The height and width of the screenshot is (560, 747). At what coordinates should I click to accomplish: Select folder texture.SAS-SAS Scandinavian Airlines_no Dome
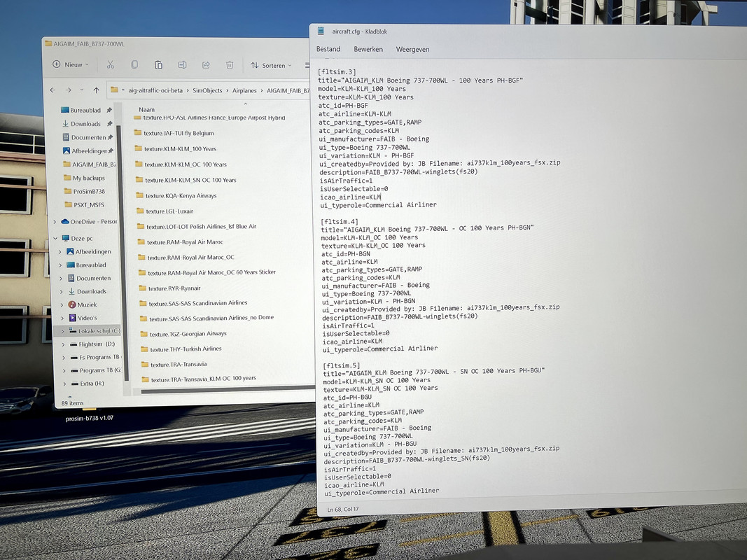pyautogui.click(x=207, y=318)
